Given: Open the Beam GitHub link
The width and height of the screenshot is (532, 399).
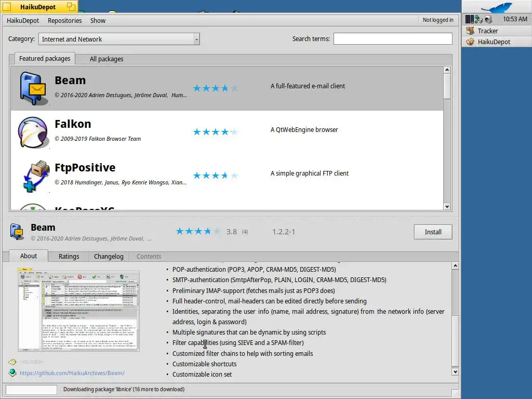Looking at the screenshot, I should click(72, 373).
